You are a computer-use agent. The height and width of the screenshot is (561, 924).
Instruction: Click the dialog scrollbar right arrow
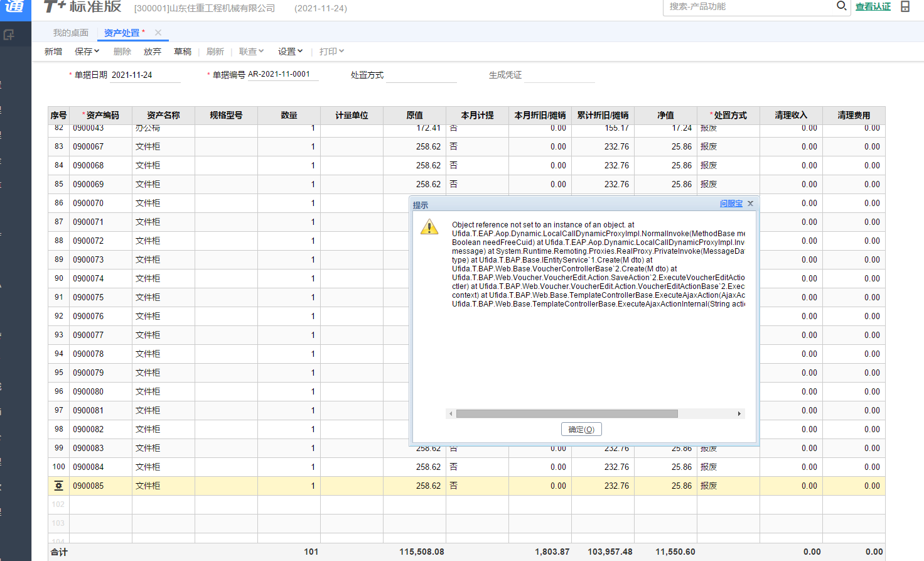pyautogui.click(x=739, y=413)
